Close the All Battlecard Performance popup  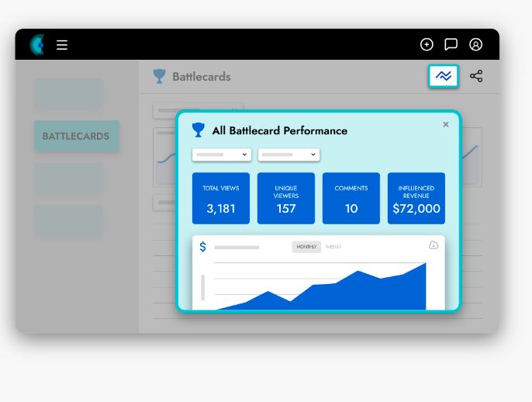[446, 125]
